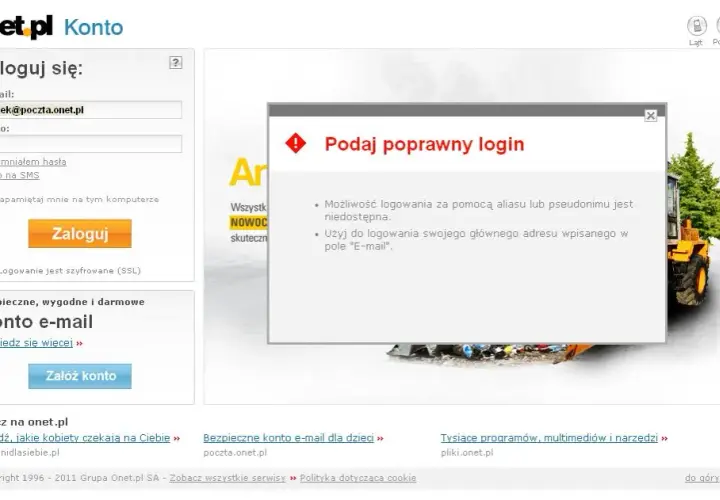This screenshot has height=500, width=720.
Task: Open the Konto header link
Action: click(x=94, y=28)
